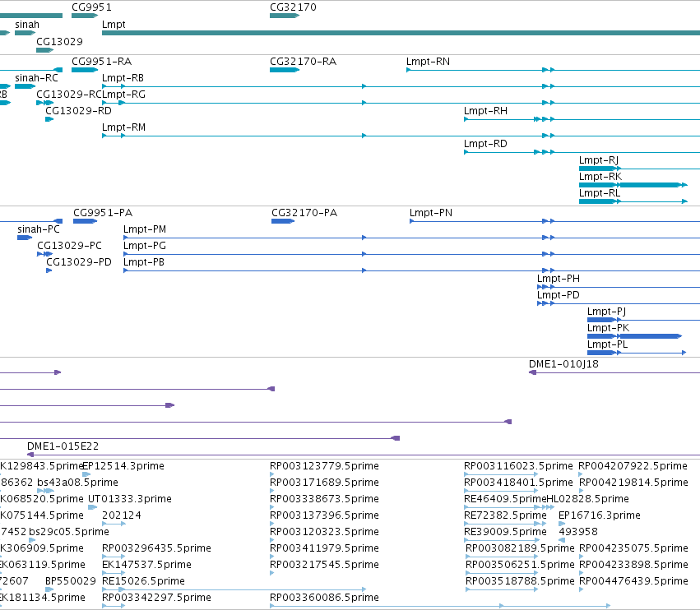Viewport: 700px width, 610px height.
Task: Click the Lmpt gene bar
Action: [x=401, y=33]
